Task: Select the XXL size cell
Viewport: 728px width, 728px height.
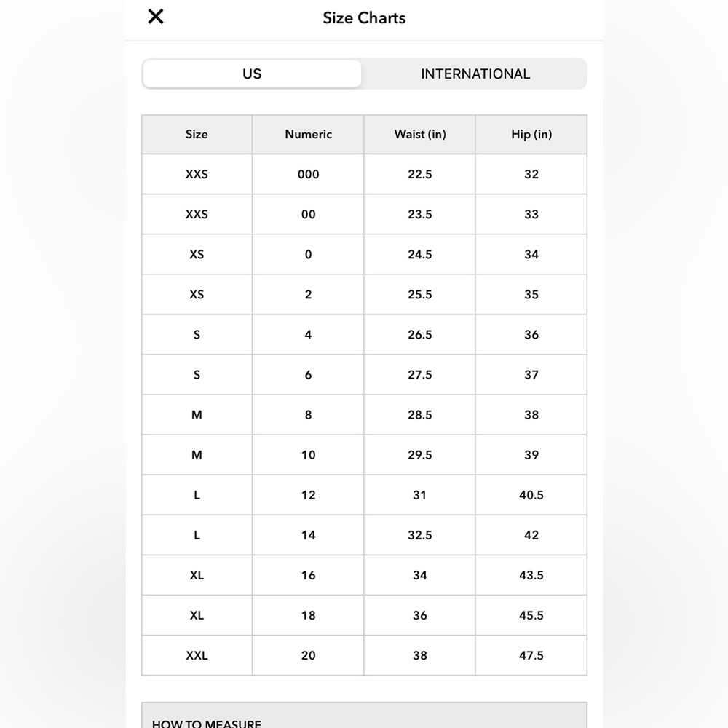Action: click(197, 656)
